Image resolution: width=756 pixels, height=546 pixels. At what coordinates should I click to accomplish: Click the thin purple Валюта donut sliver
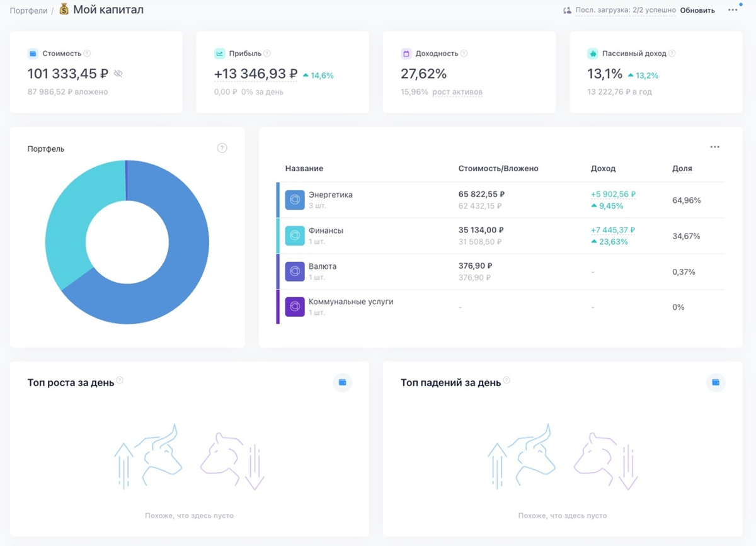pyautogui.click(x=126, y=181)
